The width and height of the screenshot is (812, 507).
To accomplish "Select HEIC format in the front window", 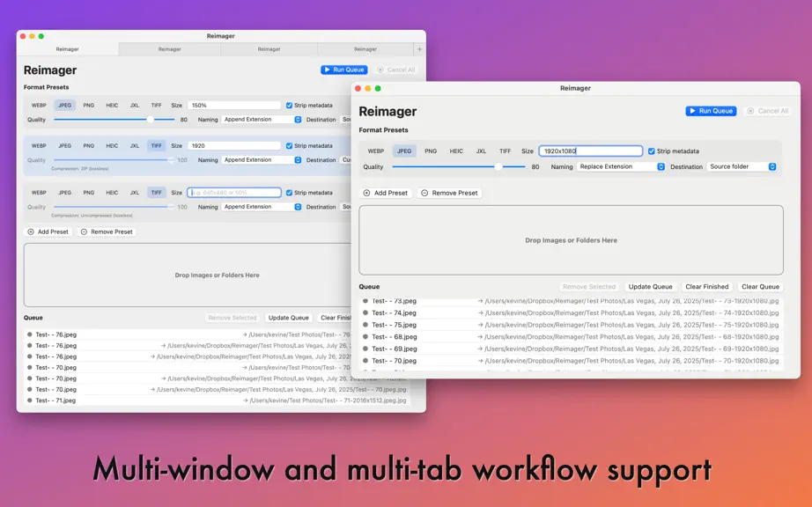I will pos(456,151).
